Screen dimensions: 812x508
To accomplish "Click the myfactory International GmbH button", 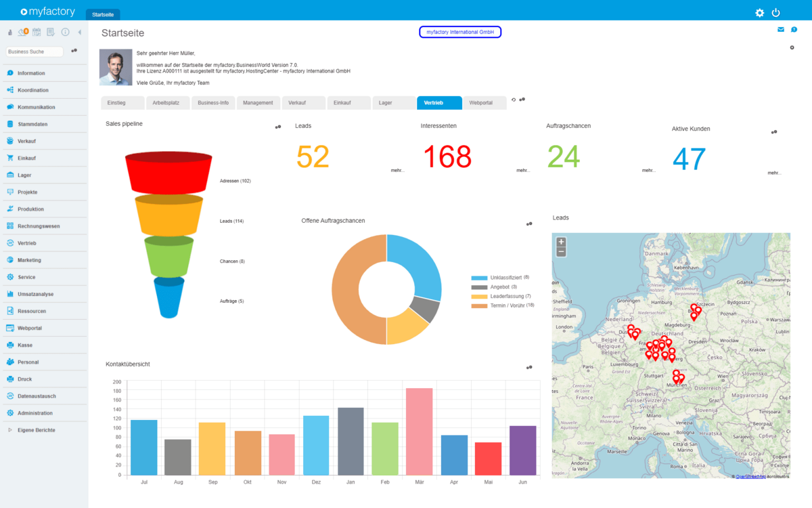I will tap(460, 32).
